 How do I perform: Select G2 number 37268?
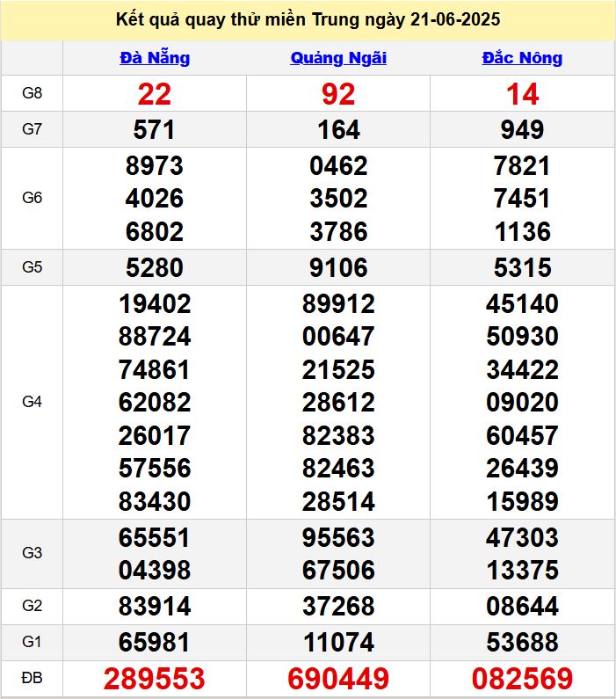tap(338, 607)
